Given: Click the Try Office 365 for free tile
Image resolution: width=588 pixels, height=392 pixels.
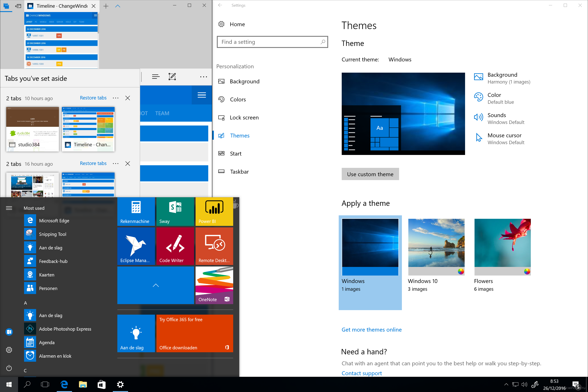Looking at the screenshot, I should point(195,333).
